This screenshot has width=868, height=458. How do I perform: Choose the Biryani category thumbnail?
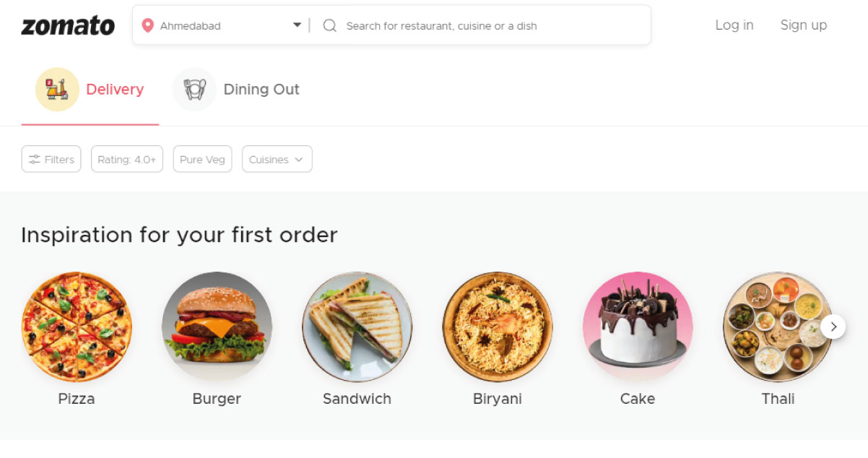498,327
